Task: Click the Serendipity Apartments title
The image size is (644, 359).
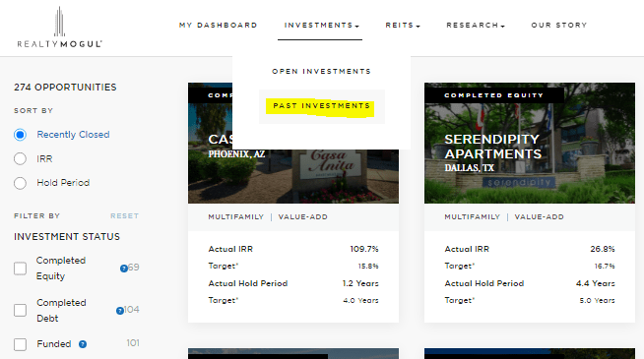Action: coord(493,147)
